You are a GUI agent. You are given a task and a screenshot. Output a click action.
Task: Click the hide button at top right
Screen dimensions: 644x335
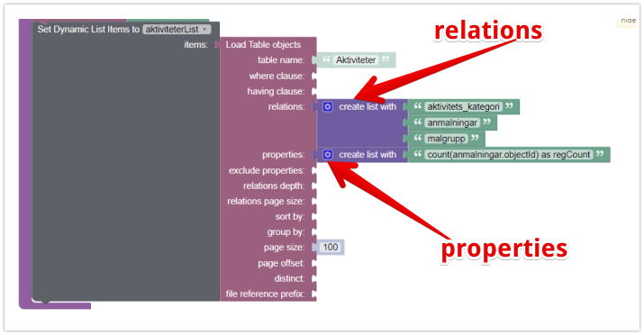point(628,21)
